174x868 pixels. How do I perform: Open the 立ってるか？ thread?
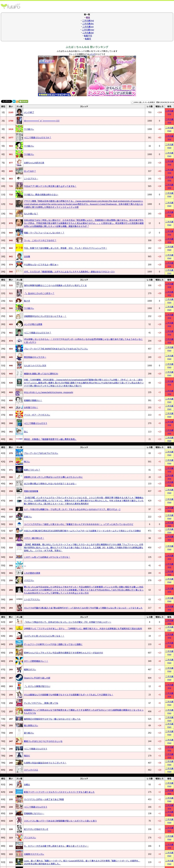(30, 171)
